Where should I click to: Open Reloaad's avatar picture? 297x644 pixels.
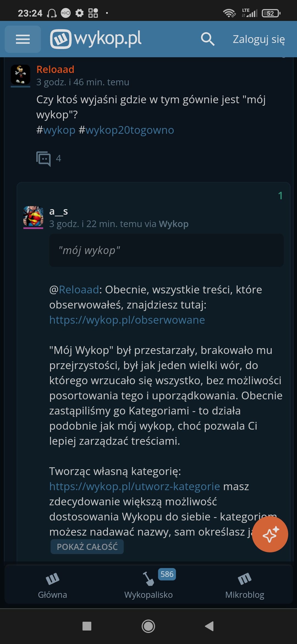(20, 75)
